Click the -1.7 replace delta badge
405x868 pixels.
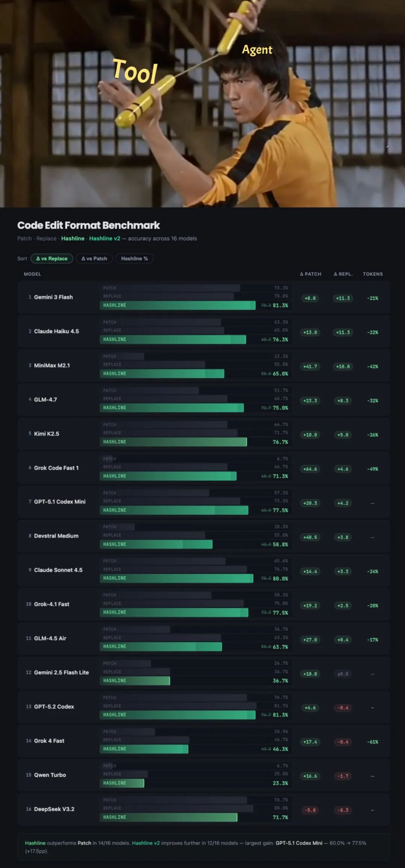(343, 776)
